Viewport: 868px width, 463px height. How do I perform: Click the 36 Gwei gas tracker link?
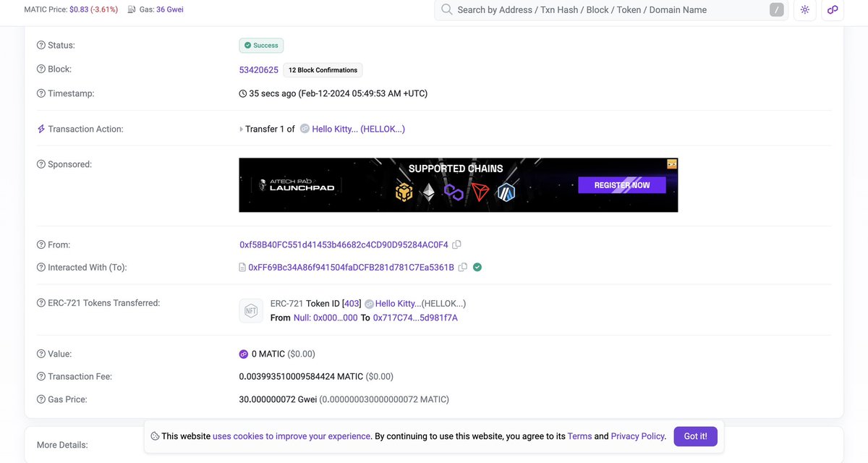pos(170,9)
